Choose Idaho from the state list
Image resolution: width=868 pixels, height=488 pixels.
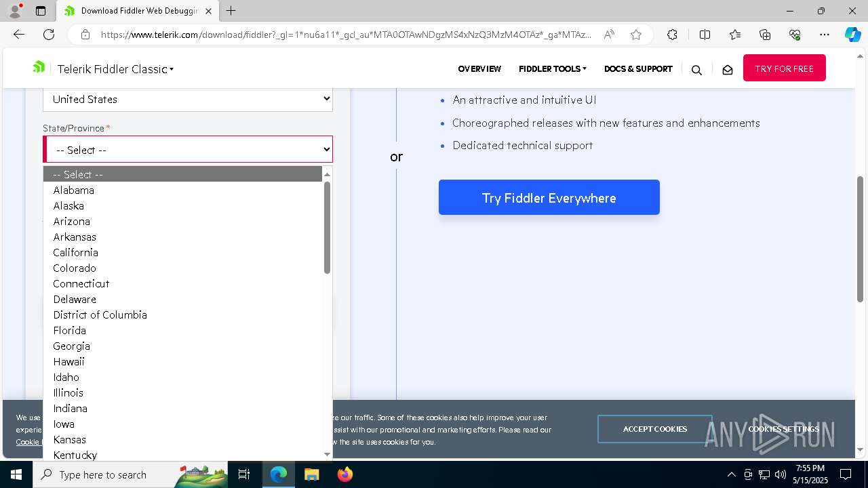182,377
